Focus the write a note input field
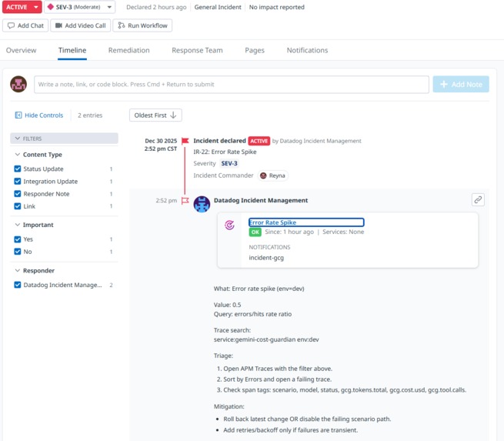Screen dimensions: 504x441 tap(232, 84)
